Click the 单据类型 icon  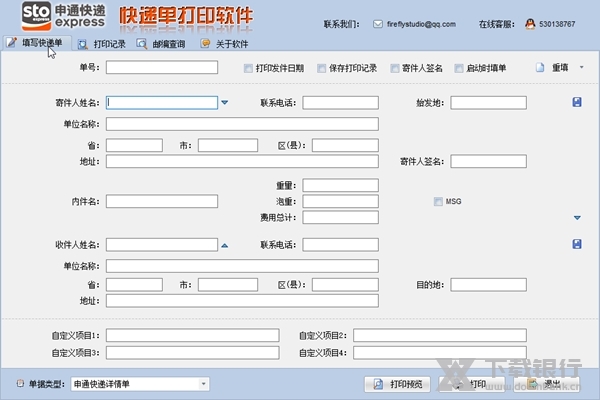[20, 384]
